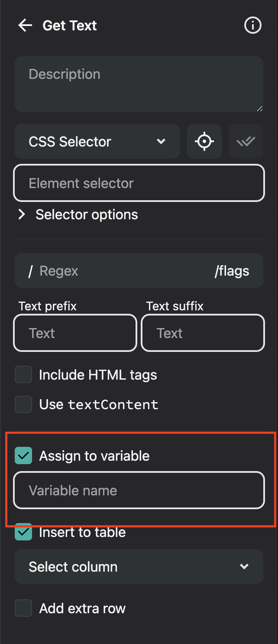
Task: Expand the Selector options section
Action: [x=78, y=215]
